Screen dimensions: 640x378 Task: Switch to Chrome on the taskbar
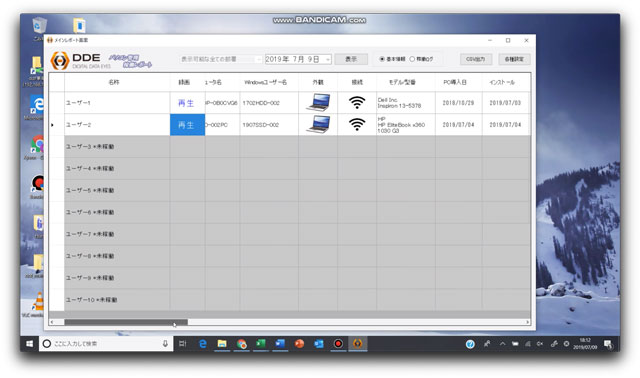[x=242, y=344]
